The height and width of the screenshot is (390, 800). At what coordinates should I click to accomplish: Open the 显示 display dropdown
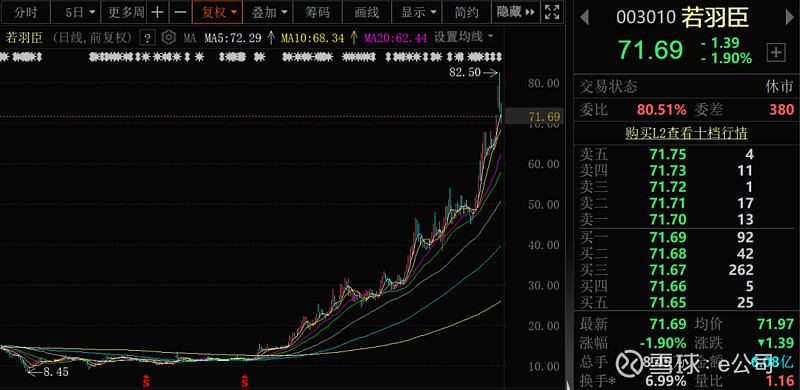click(417, 12)
